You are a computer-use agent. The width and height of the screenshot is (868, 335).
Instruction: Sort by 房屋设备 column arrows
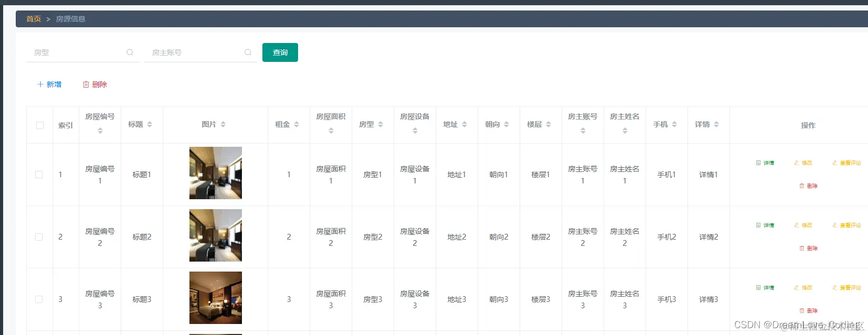(415, 131)
